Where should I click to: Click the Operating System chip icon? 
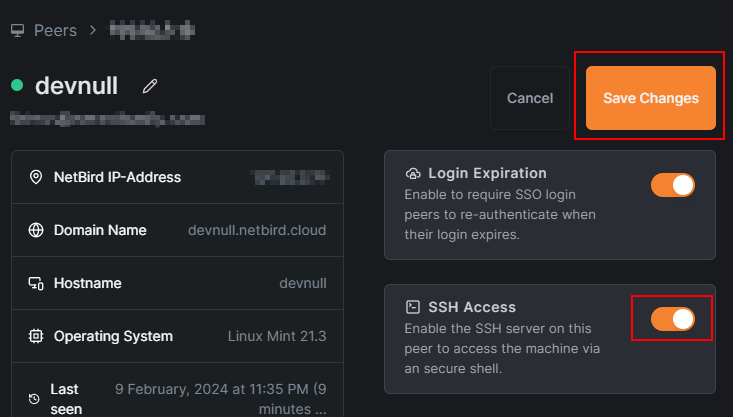coord(35,337)
